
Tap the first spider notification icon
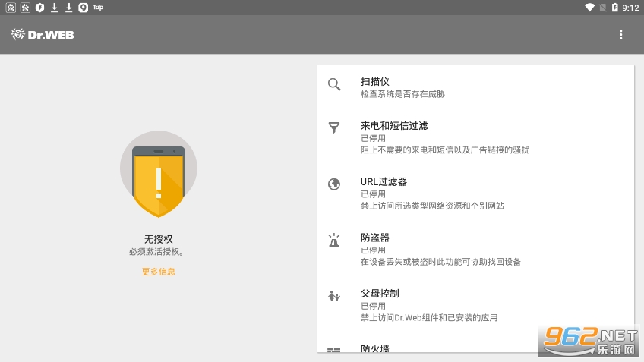point(11,8)
